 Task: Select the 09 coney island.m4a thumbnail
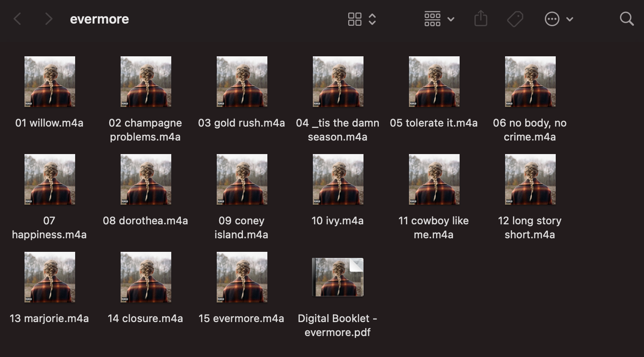pos(242,179)
